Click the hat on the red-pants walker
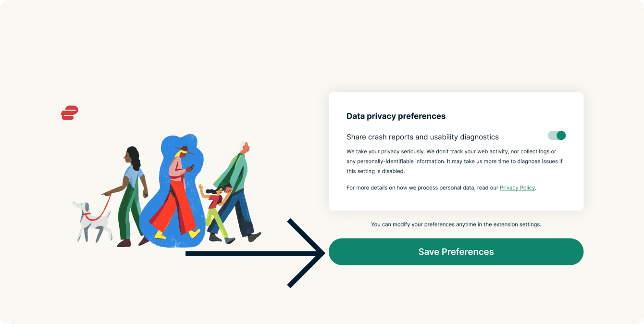Viewport: 644px width, 324px height. pyautogui.click(x=183, y=150)
